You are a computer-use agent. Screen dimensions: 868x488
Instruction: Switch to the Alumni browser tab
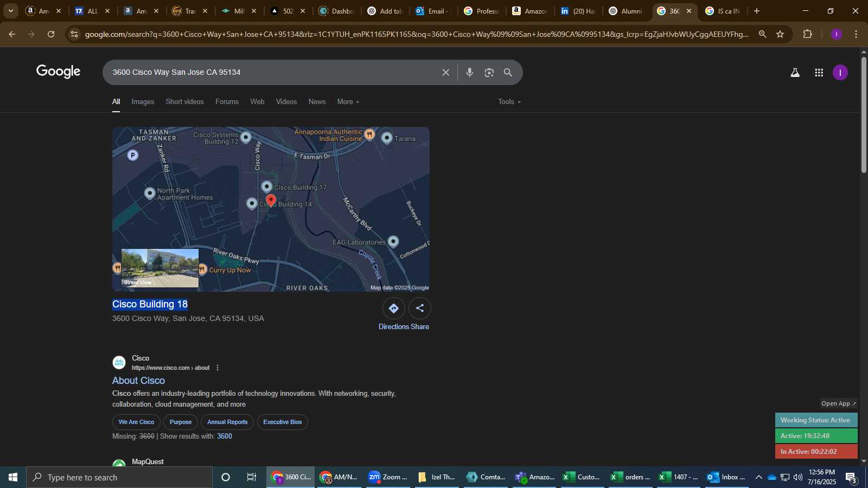[626, 11]
